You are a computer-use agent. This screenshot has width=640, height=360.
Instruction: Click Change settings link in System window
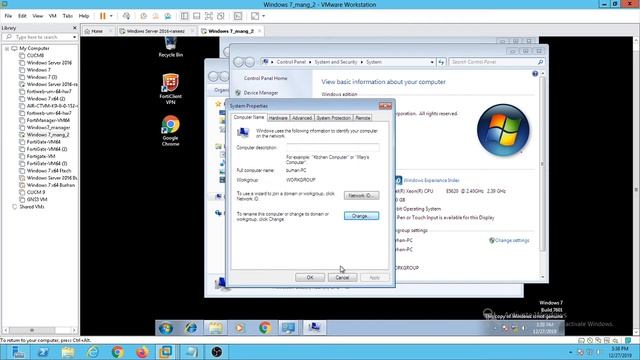[x=512, y=240]
